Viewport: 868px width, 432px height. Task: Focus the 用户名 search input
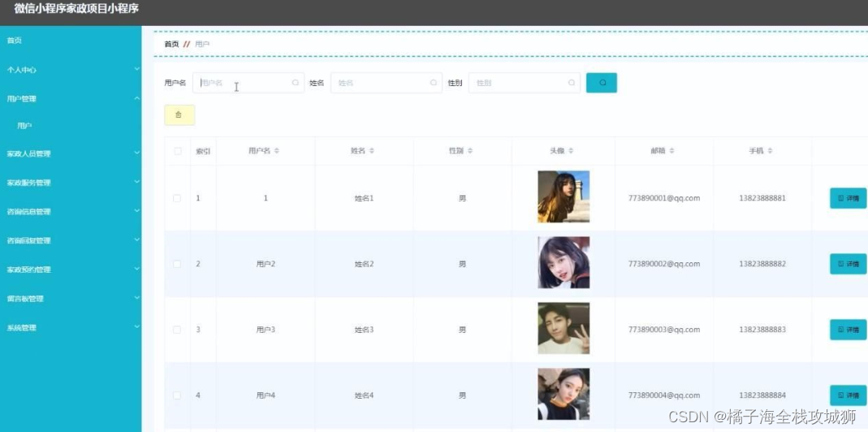(248, 83)
